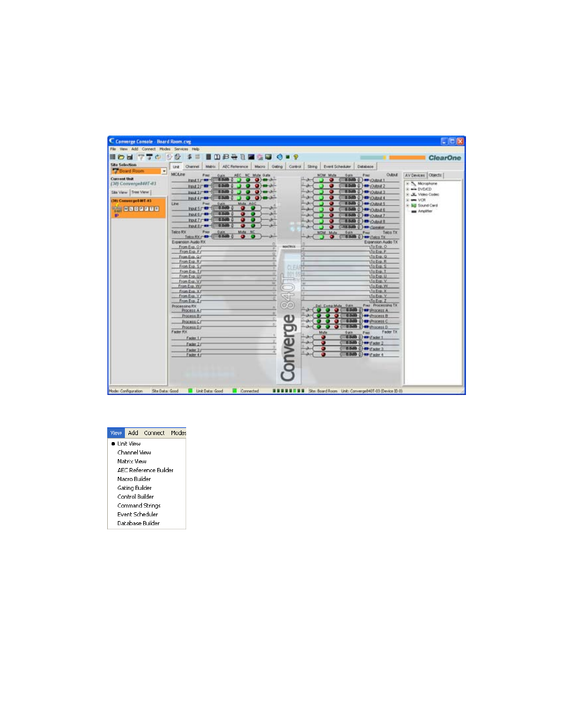
Task: Click the Output 5 channel label
Action: 378,204
